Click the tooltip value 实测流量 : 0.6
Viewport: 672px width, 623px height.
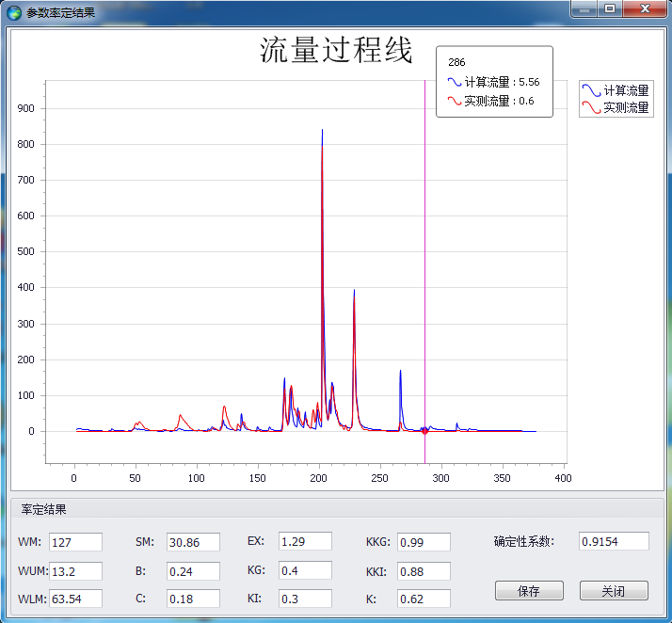(490, 101)
